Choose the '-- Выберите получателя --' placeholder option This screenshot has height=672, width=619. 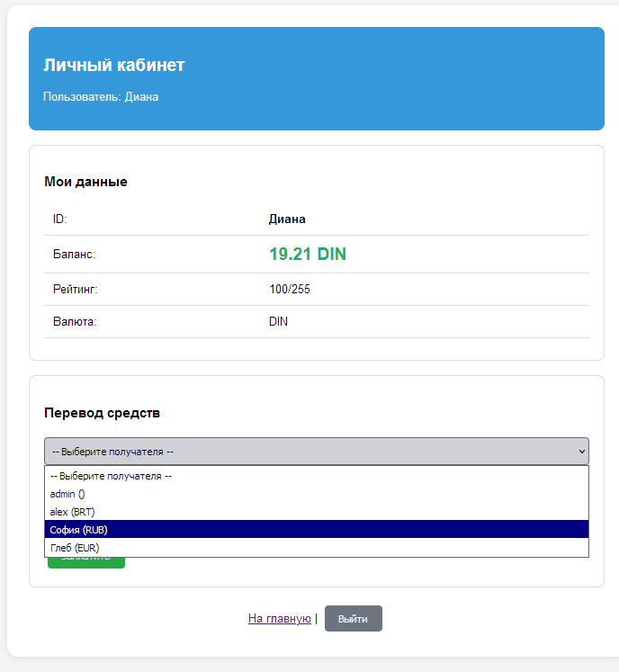tap(111, 476)
